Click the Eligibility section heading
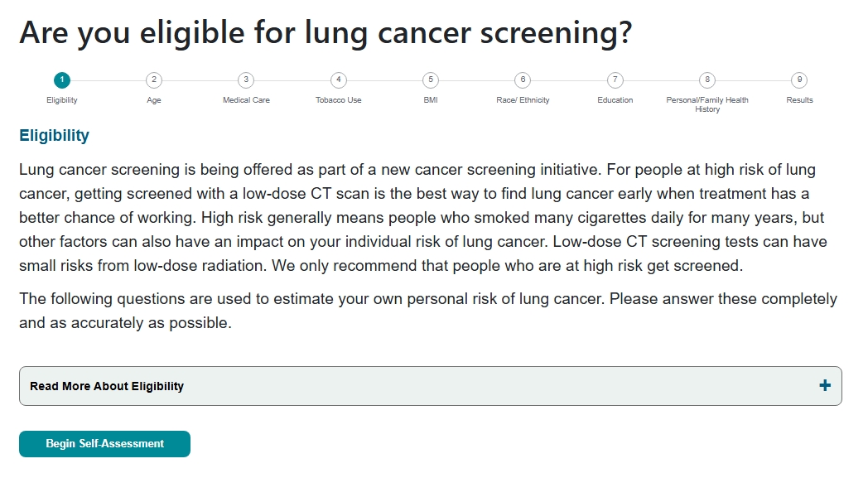 (x=55, y=136)
